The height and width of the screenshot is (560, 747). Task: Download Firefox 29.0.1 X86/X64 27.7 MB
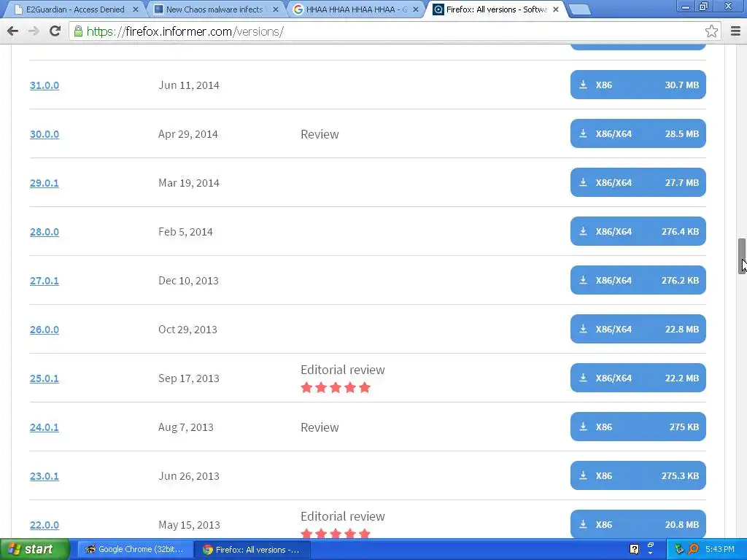(638, 182)
